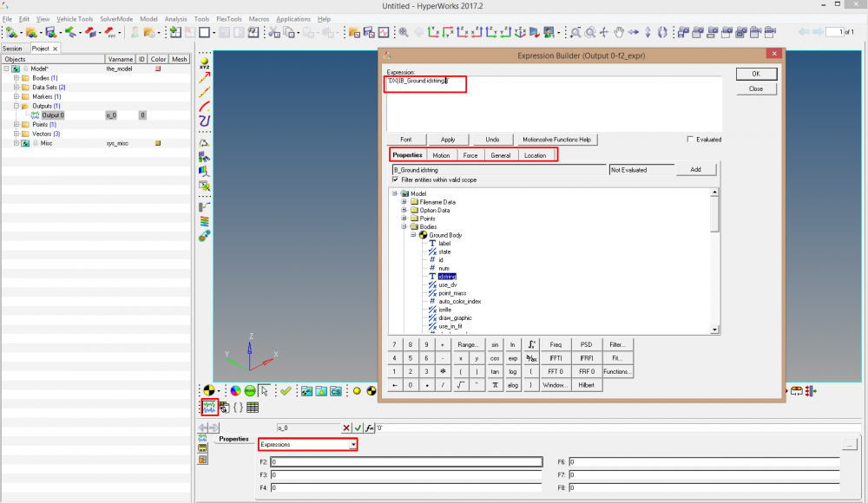Open the Outputs panel icon

(209, 408)
